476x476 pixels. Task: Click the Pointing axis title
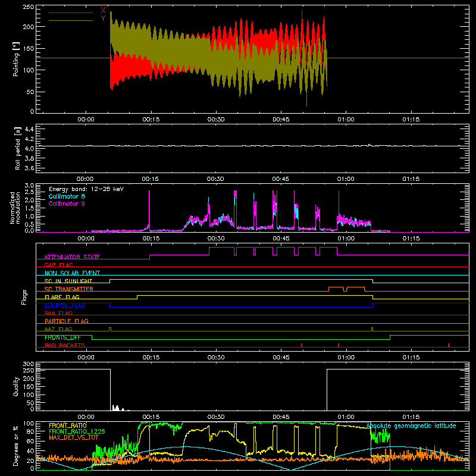click(x=16, y=59)
